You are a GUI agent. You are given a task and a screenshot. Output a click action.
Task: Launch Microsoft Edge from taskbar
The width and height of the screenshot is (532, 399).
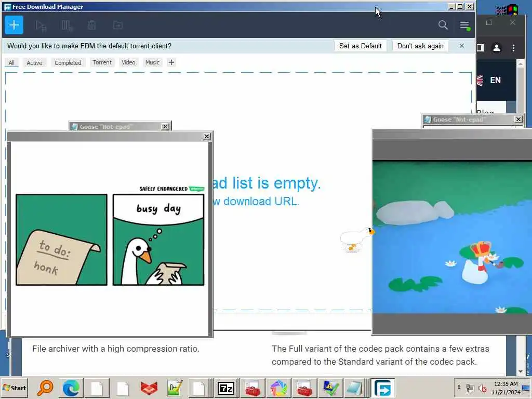71,388
